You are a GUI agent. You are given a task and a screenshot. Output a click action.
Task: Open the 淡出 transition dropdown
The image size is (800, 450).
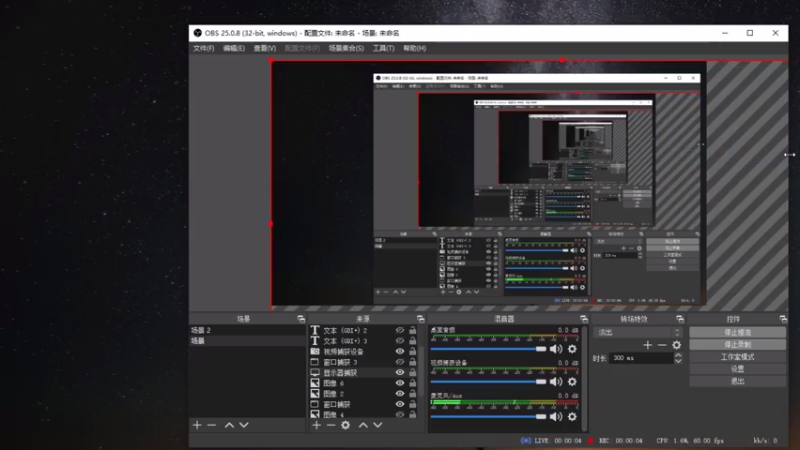pos(638,333)
